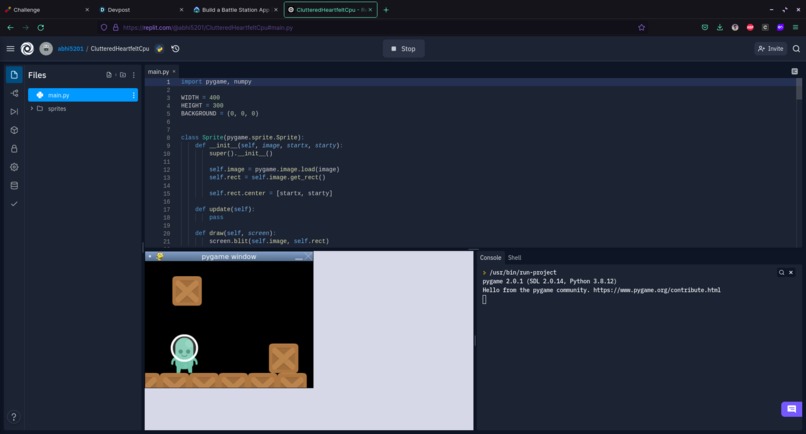806x434 pixels.
Task: Open browser downloads icon
Action: (x=720, y=28)
